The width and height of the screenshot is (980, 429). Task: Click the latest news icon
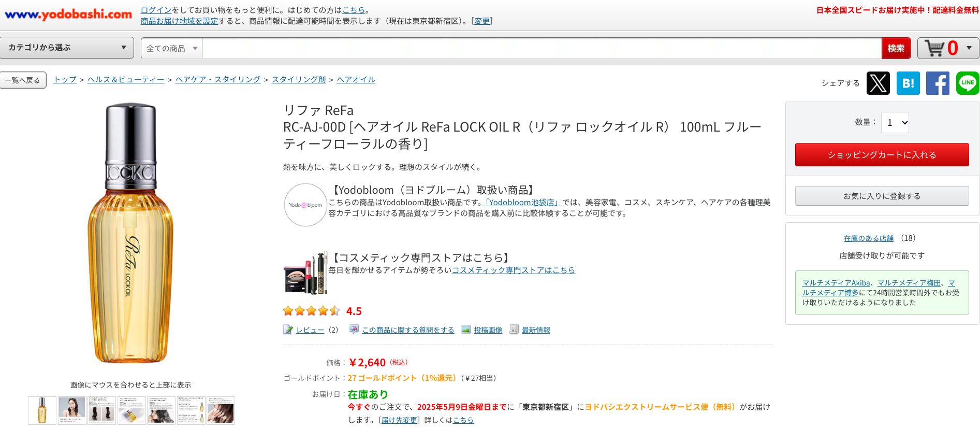[514, 330]
